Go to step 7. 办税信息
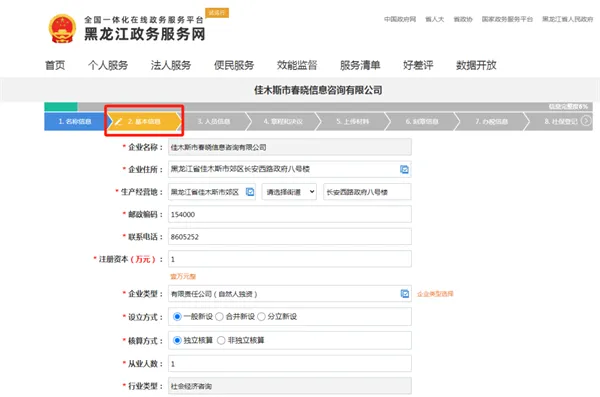This screenshot has width=600, height=397. 491,121
